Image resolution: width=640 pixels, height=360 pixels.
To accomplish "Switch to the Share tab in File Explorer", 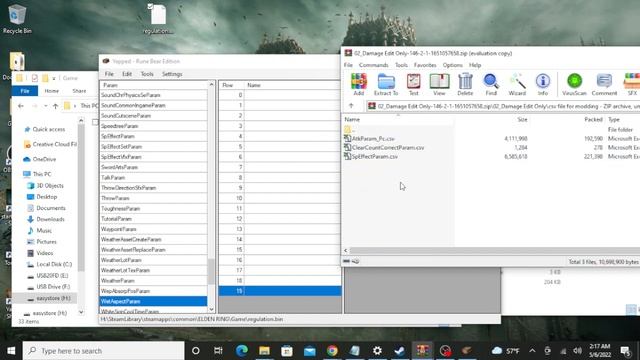I will [79, 91].
